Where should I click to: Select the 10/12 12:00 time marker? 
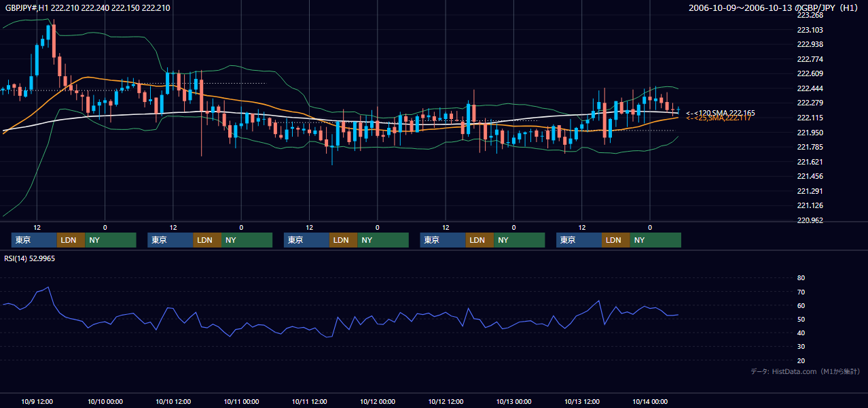[446, 401]
